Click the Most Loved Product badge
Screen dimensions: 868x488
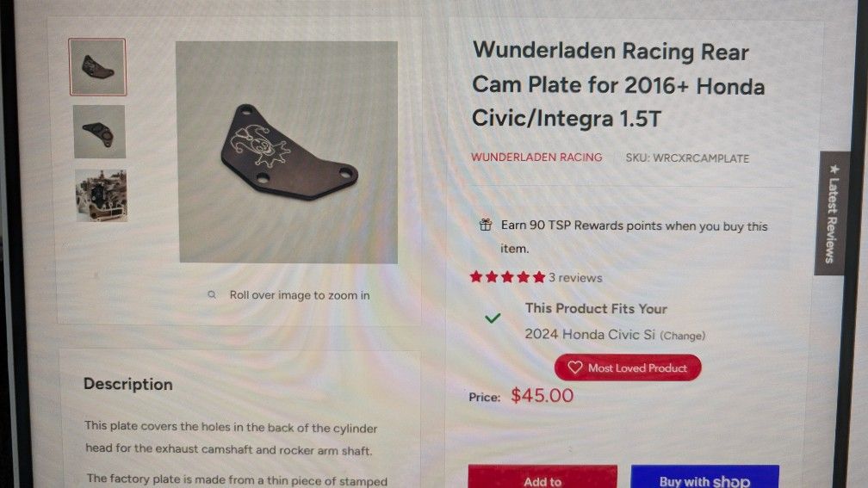tap(628, 368)
